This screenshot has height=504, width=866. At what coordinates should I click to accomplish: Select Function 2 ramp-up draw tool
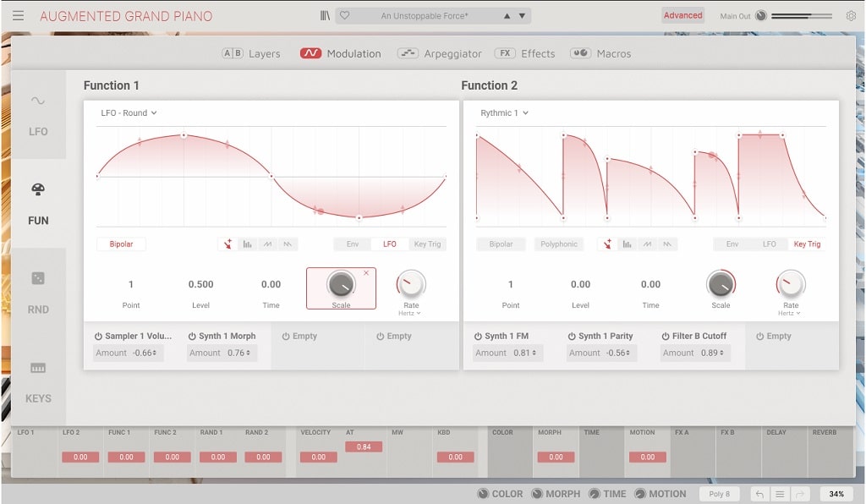coord(647,244)
